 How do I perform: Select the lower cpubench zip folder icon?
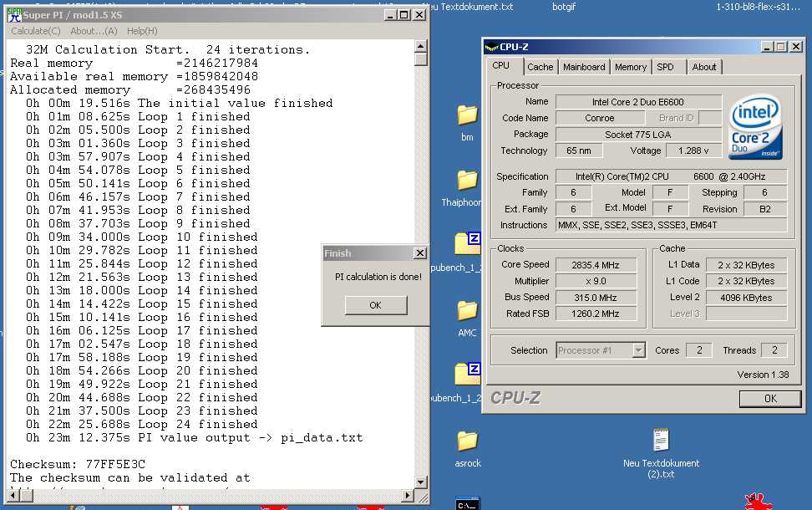(467, 374)
